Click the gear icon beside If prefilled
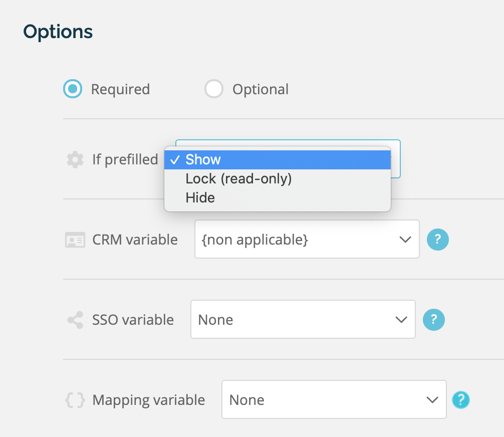 tap(74, 159)
